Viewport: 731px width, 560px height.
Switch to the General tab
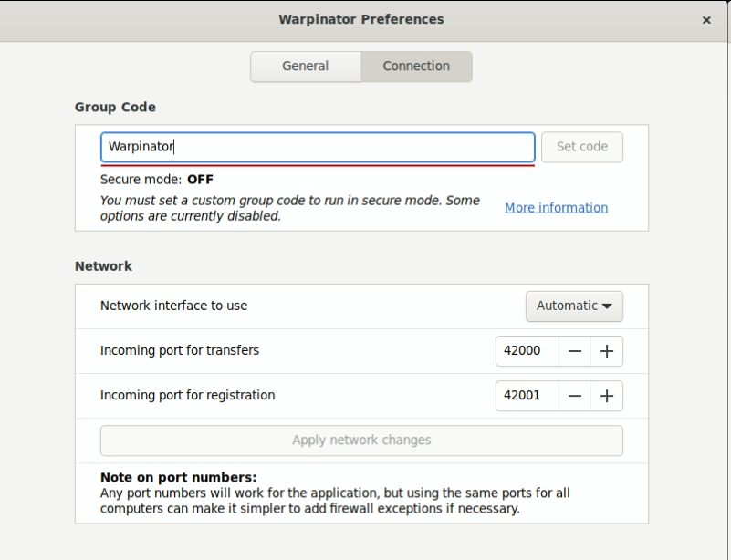[306, 67]
